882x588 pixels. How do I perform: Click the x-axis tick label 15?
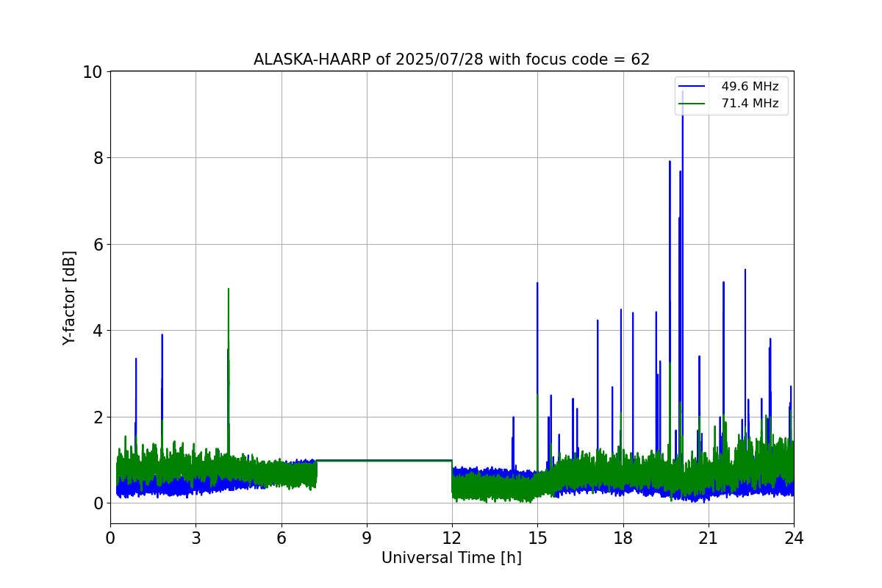click(537, 538)
